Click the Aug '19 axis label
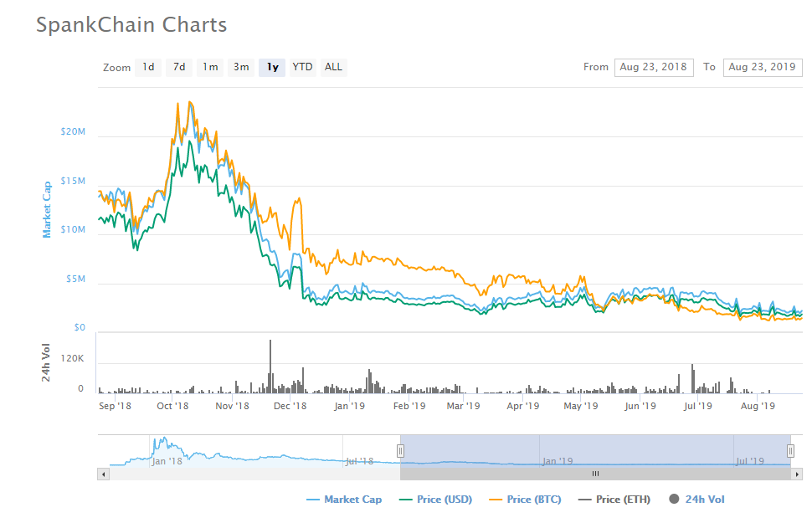 [x=758, y=406]
